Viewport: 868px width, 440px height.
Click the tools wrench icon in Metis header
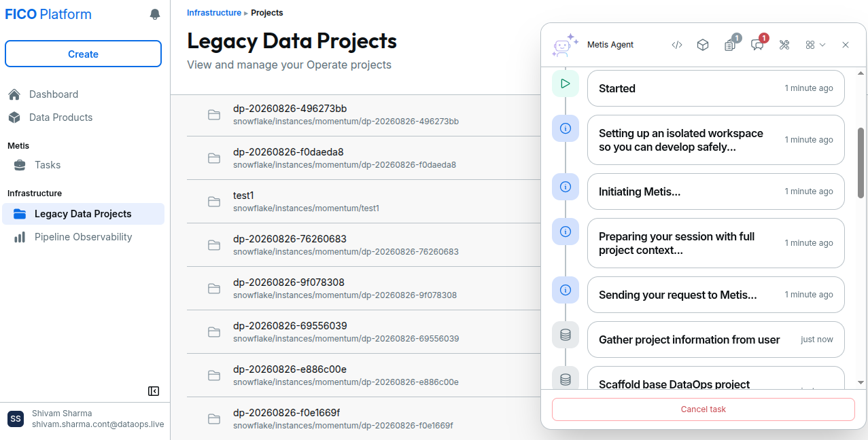784,45
